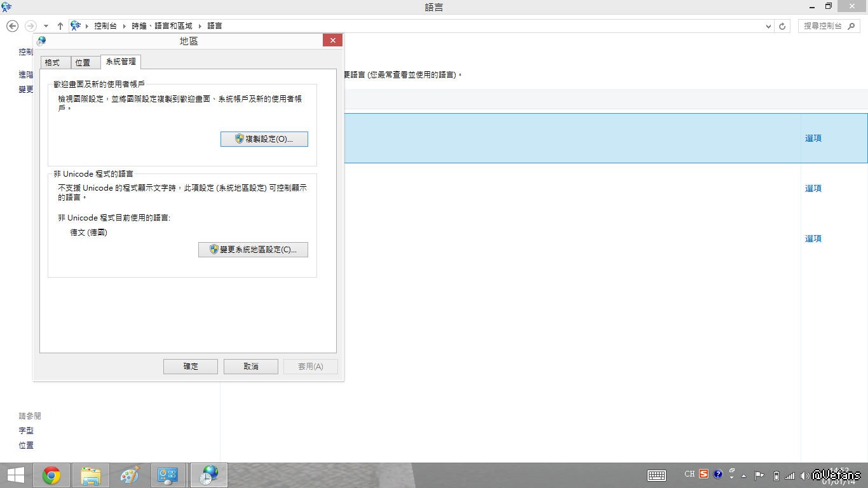Image resolution: width=868 pixels, height=488 pixels.
Task: Click the 請參閱 heading text
Action: point(30,416)
